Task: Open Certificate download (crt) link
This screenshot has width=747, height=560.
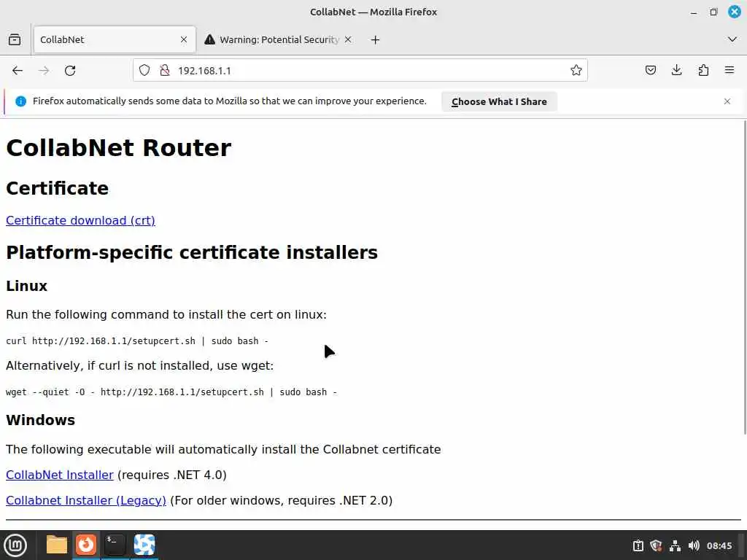Action: 80,220
